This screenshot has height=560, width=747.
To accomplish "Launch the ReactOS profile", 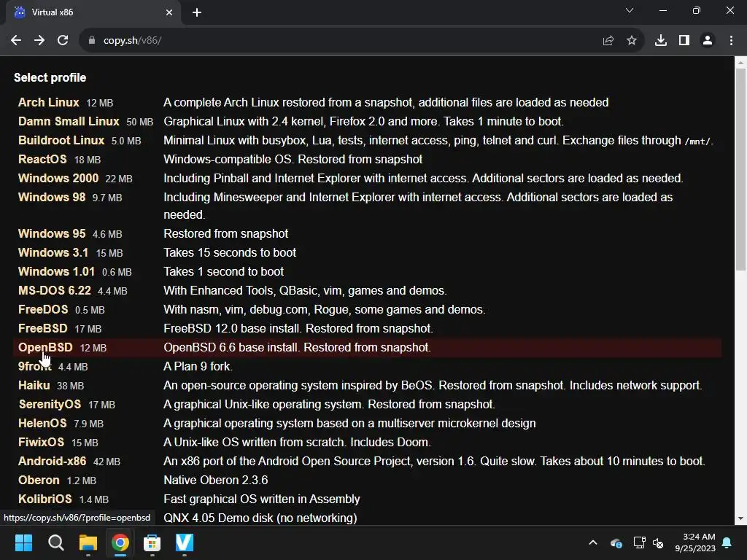I will (42, 160).
